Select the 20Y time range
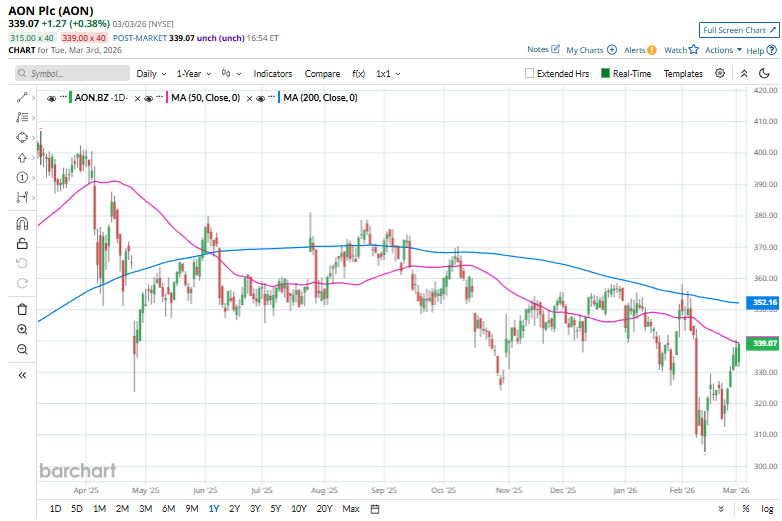Viewport: 782px width, 521px height. tap(324, 509)
